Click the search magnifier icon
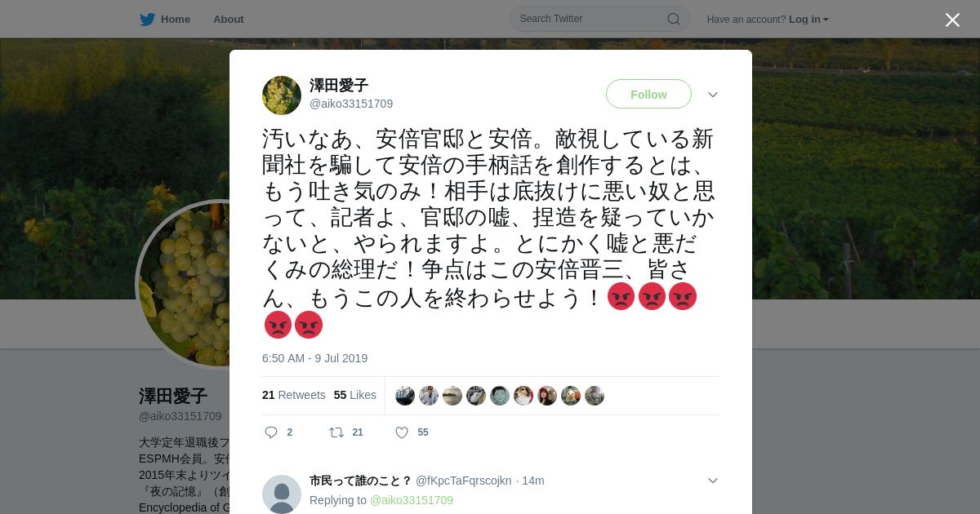Screen dimensions: 980x514 [673, 19]
